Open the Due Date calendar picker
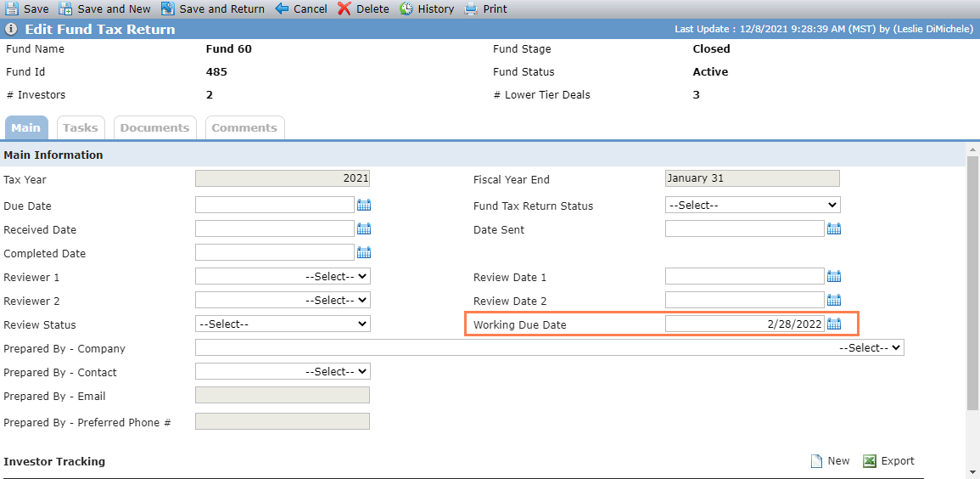The width and height of the screenshot is (980, 479). 364,205
